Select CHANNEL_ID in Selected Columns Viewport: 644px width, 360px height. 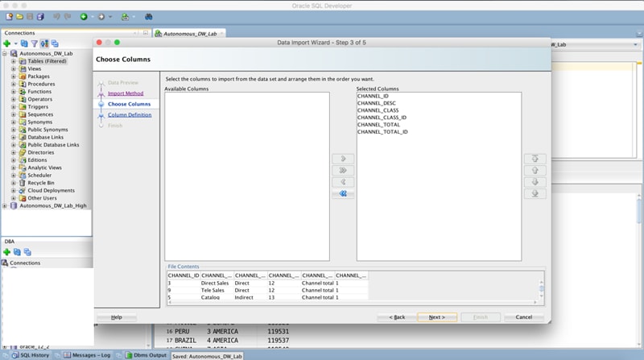(373, 96)
